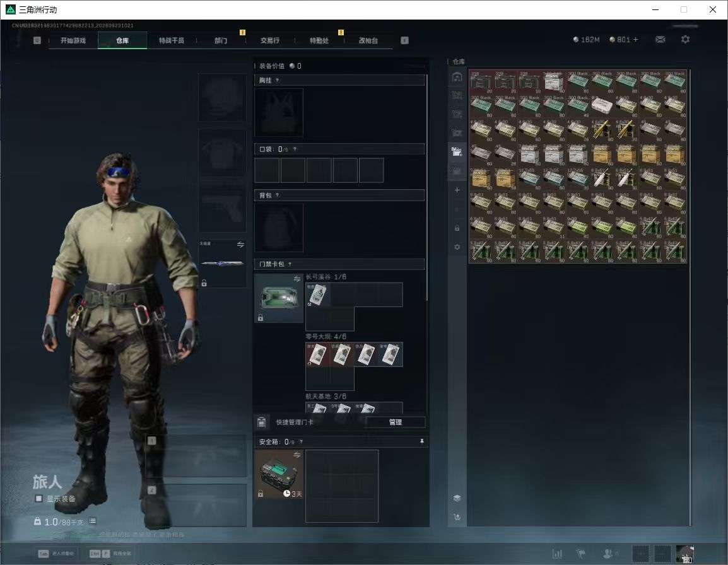This screenshot has height=565, width=728.
Task: Click the stack layers icon in warehouse sidebar
Action: point(457,498)
